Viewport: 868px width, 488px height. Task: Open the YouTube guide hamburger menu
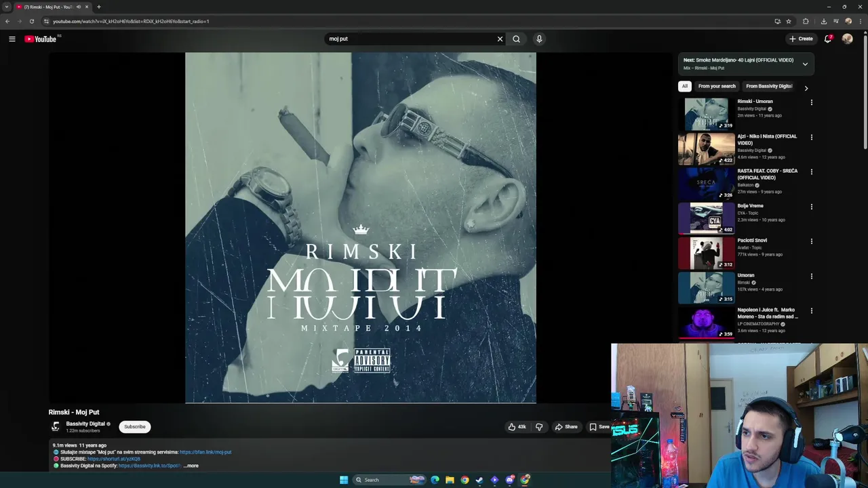pyautogui.click(x=12, y=39)
